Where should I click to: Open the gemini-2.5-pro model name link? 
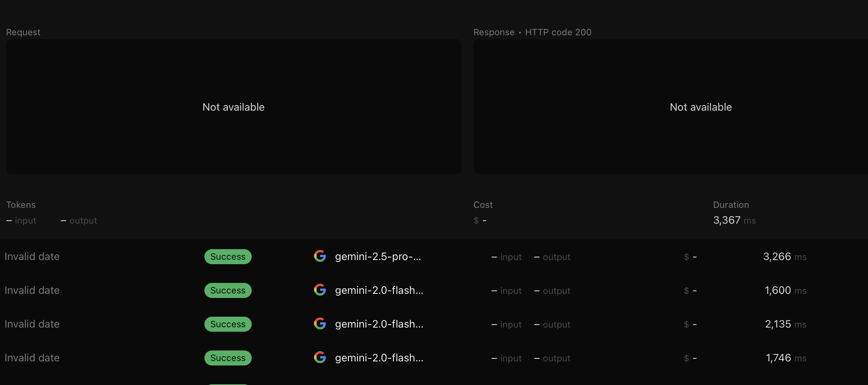pyautogui.click(x=378, y=257)
